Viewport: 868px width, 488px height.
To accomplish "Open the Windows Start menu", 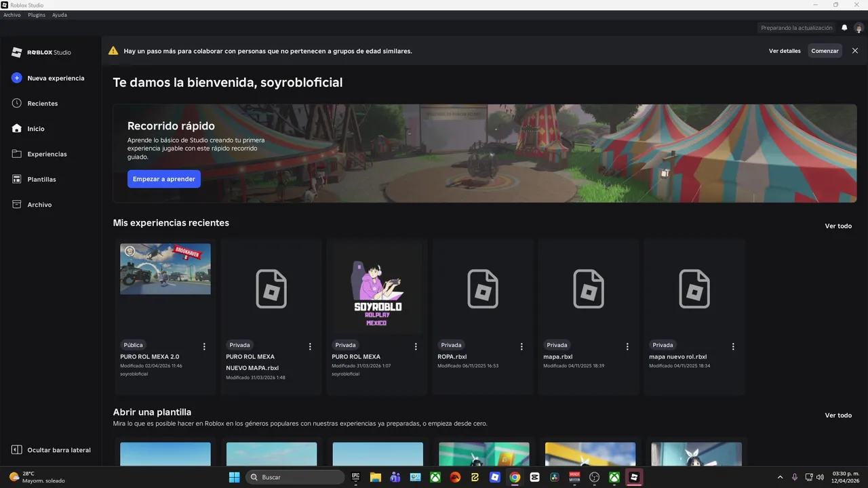I will pos(234,477).
